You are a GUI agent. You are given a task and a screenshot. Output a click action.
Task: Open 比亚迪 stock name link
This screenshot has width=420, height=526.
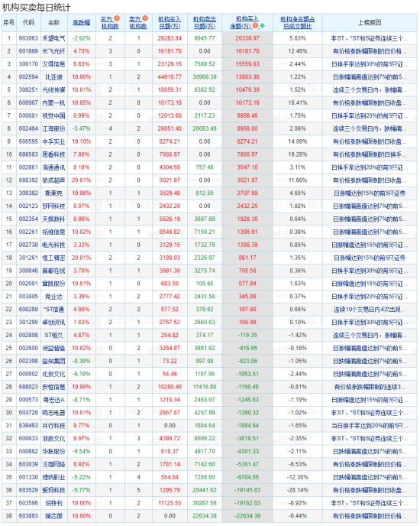53,77
